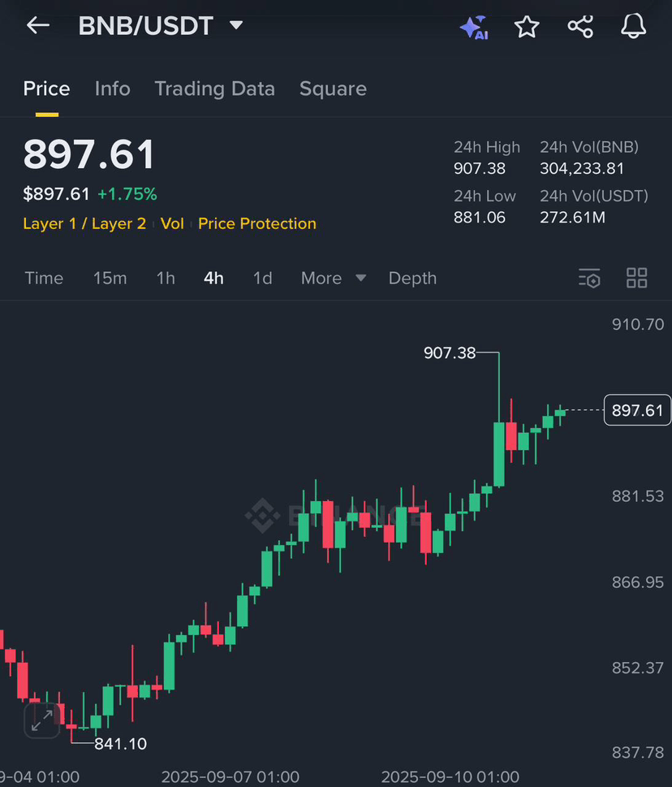Tap the 881.53 axis price label
672x787 pixels.
click(638, 496)
